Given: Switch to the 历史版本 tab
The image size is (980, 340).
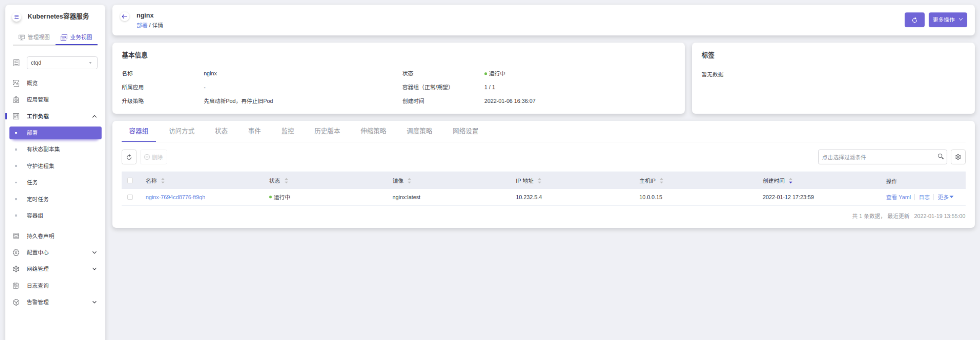Looking at the screenshot, I should click(327, 131).
